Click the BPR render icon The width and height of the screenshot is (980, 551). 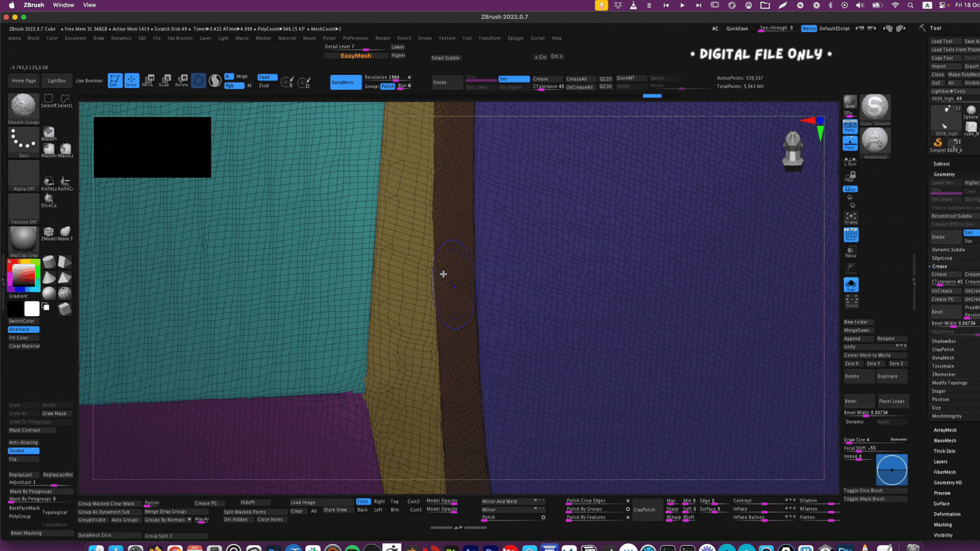(850, 102)
